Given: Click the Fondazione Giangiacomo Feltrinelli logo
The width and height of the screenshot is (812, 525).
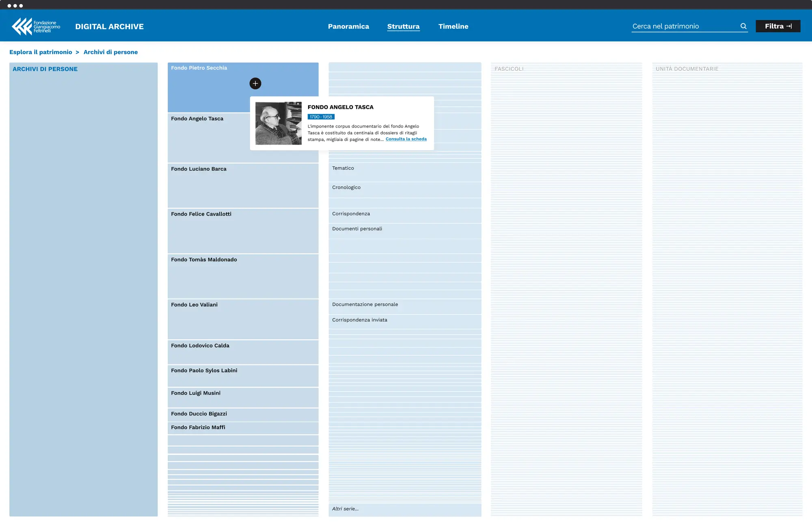Looking at the screenshot, I should (36, 26).
